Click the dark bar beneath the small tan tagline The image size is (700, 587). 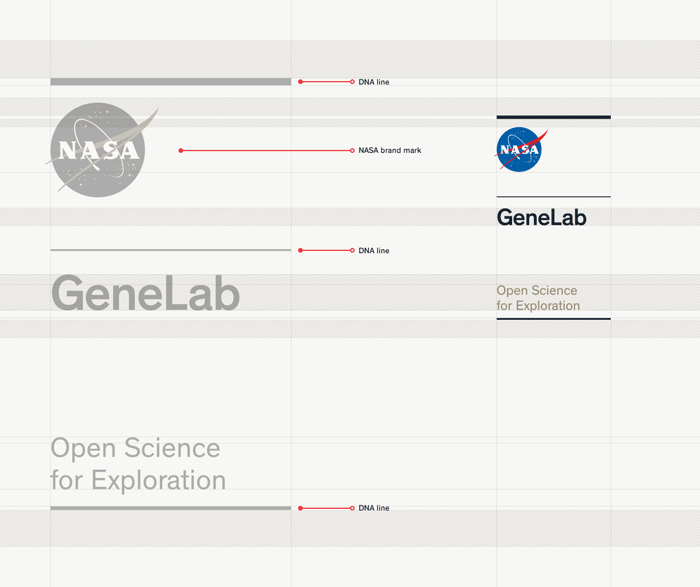[x=553, y=318]
